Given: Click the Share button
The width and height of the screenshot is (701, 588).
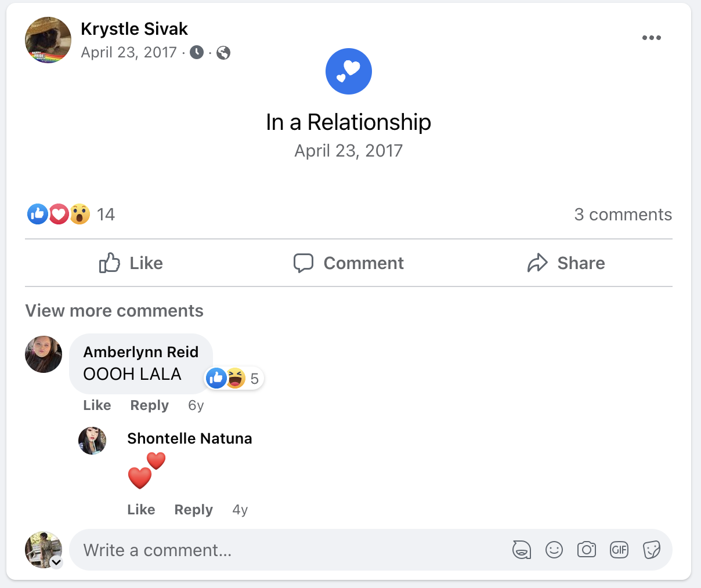Looking at the screenshot, I should [x=566, y=263].
